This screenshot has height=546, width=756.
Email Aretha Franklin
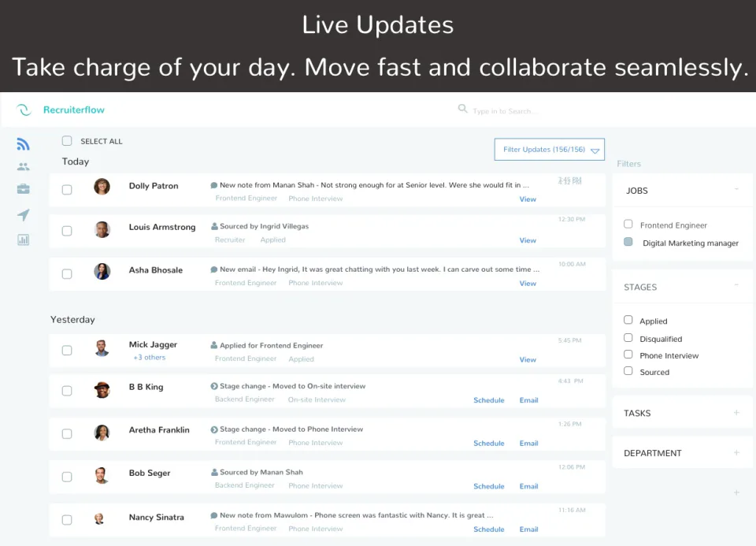528,443
